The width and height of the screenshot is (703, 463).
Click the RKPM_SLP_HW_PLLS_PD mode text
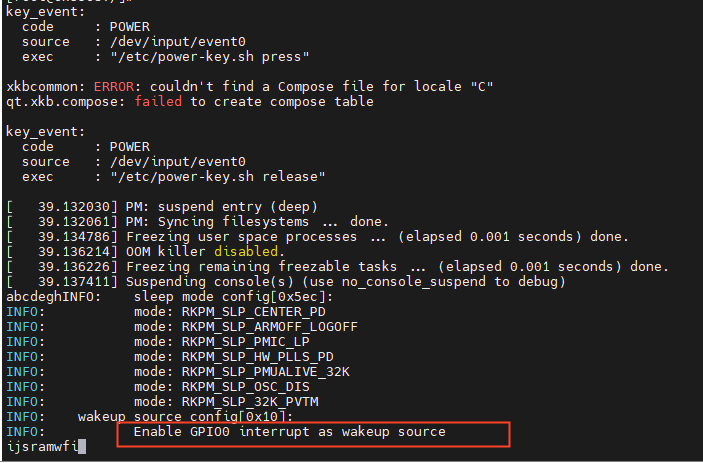coord(258,357)
